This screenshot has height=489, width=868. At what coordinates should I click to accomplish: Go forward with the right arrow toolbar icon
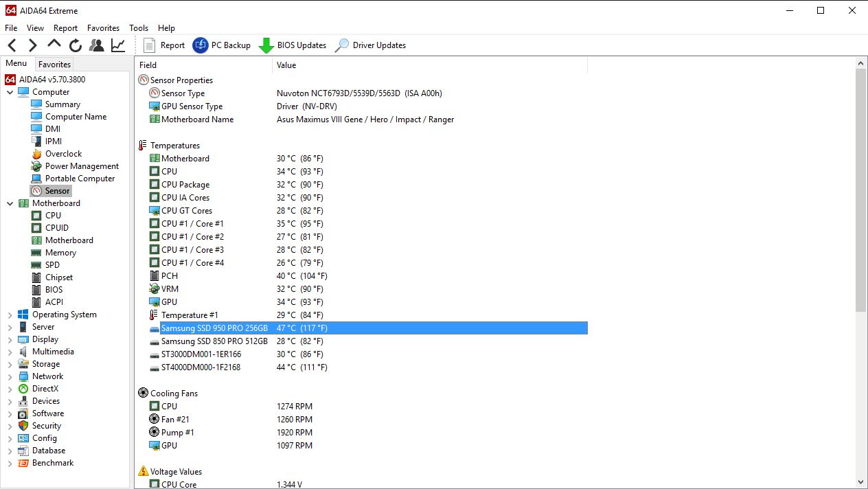[32, 45]
